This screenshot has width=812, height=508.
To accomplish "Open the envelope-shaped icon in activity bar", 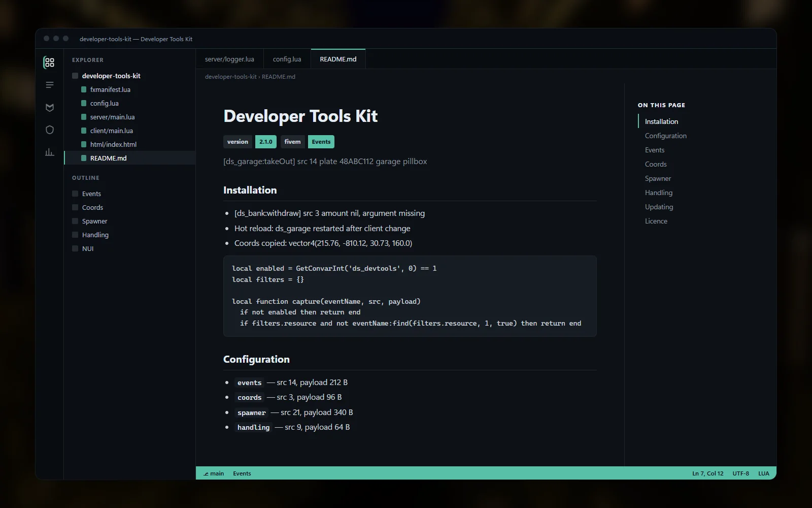I will pyautogui.click(x=49, y=107).
